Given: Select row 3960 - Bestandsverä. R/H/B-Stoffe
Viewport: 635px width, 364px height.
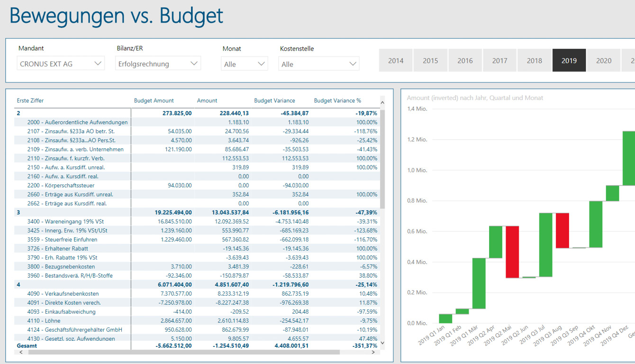Looking at the screenshot, I should click(x=197, y=275).
